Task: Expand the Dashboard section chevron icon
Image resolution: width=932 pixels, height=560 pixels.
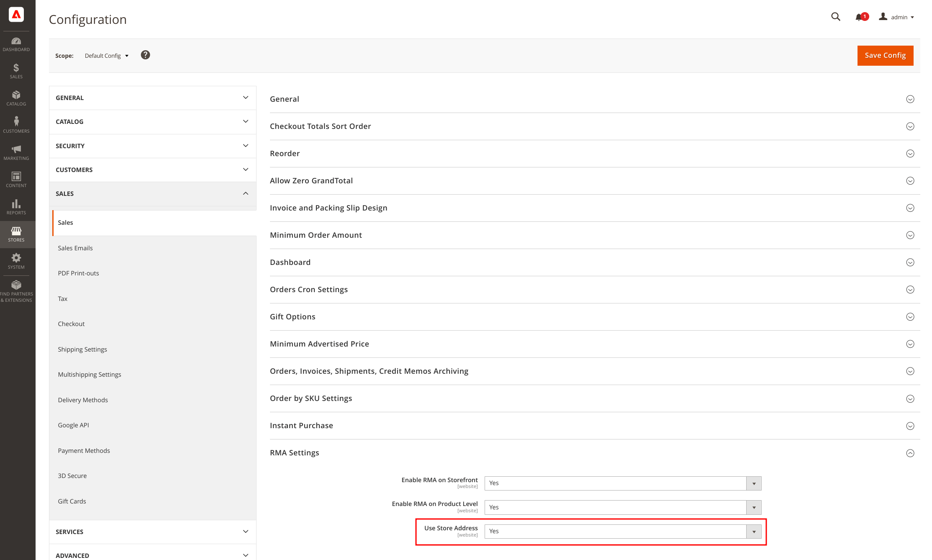Action: pos(910,262)
